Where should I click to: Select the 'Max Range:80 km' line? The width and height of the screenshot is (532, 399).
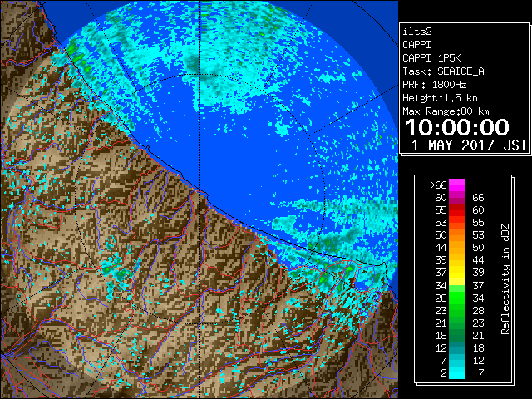(x=446, y=111)
